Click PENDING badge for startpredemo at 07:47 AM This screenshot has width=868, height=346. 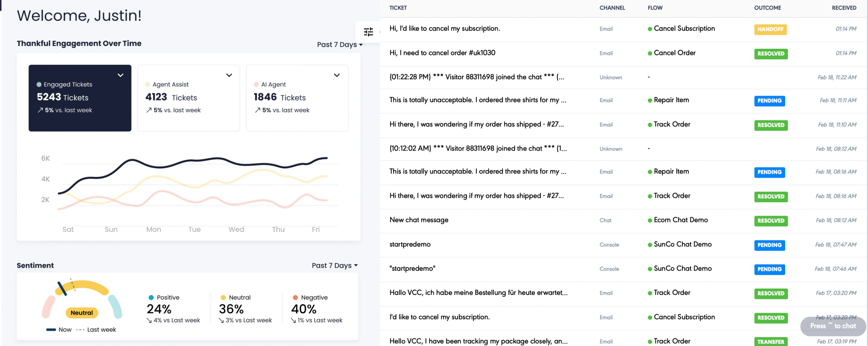pos(770,245)
